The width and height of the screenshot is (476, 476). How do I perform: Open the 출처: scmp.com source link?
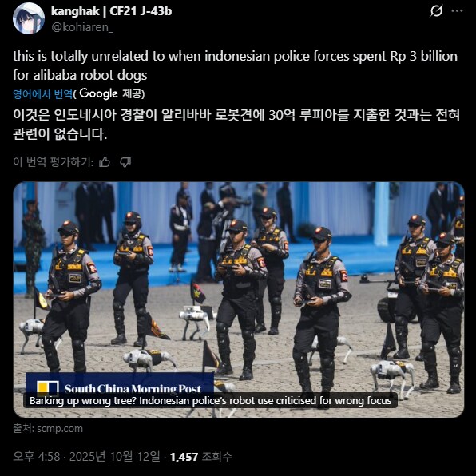coord(48,429)
